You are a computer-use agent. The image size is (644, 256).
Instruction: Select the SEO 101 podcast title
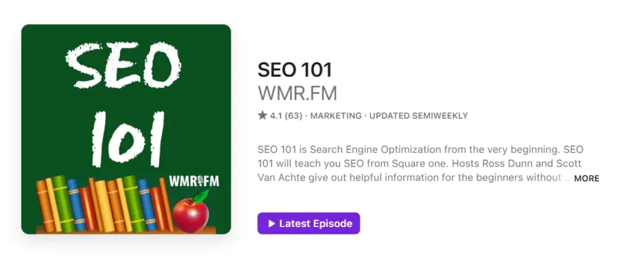pos(294,70)
